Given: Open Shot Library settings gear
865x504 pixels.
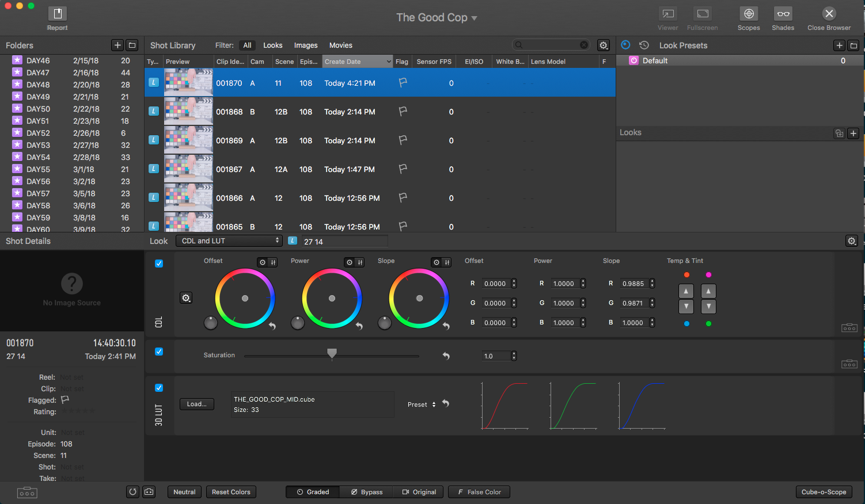Looking at the screenshot, I should point(604,45).
